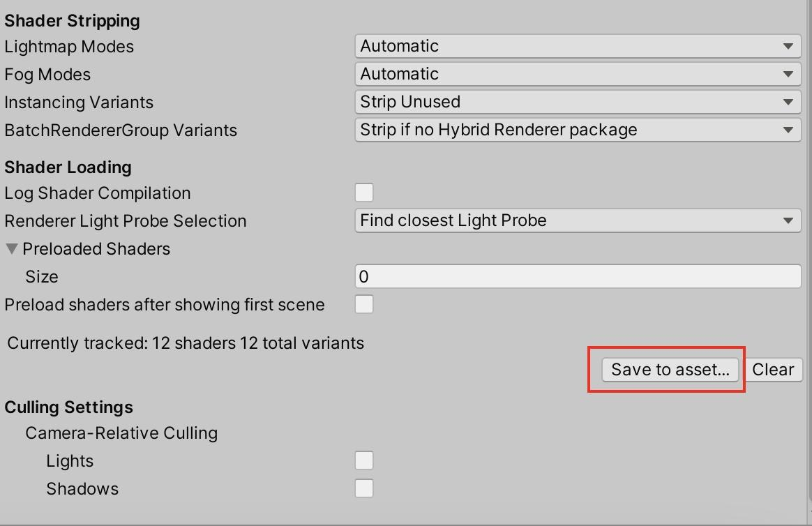Toggle Preload shaders after showing first scene
The height and width of the screenshot is (526, 812).
[364, 304]
